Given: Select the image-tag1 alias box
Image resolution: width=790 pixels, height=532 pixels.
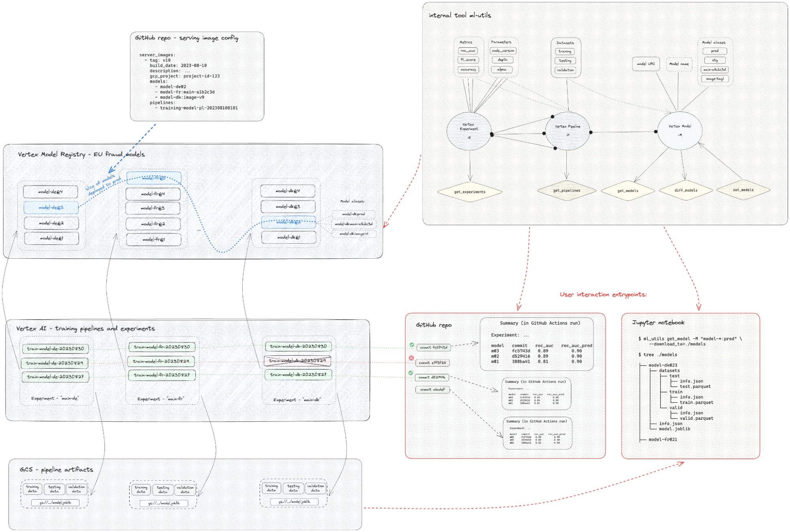Looking at the screenshot, I should click(x=715, y=79).
